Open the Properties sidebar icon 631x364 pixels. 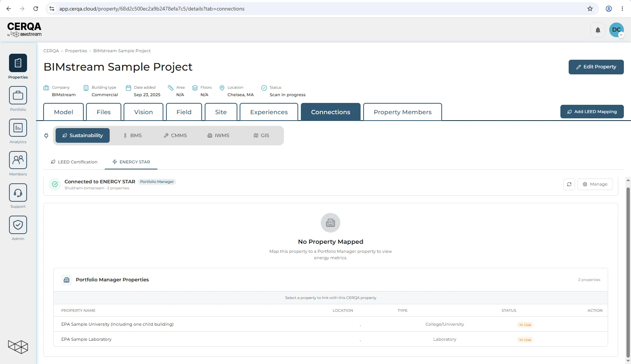18,63
